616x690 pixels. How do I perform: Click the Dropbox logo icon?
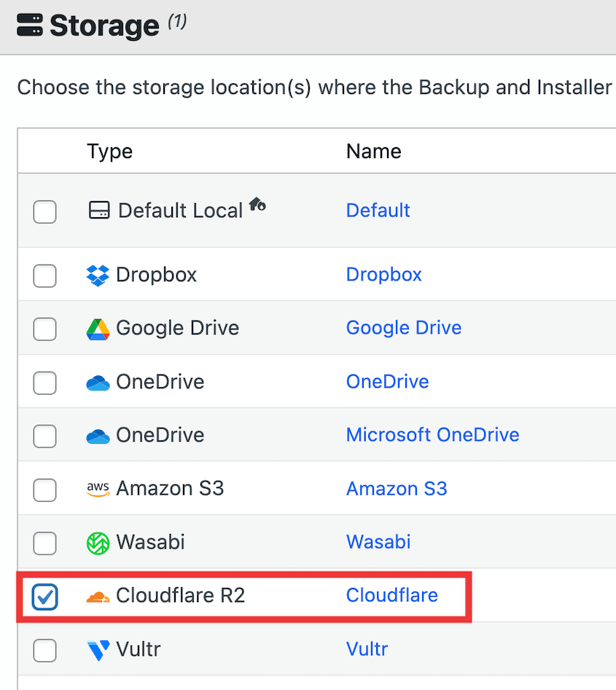98,275
